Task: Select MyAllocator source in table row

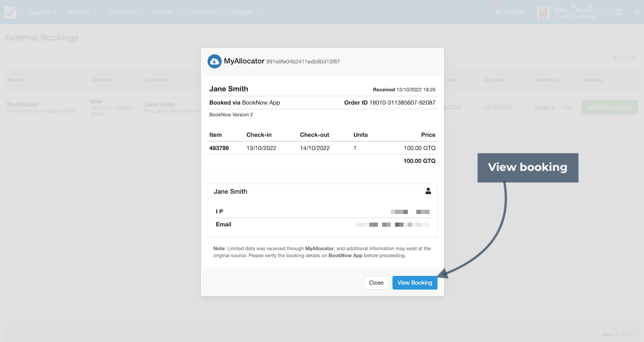Action: click(x=23, y=104)
